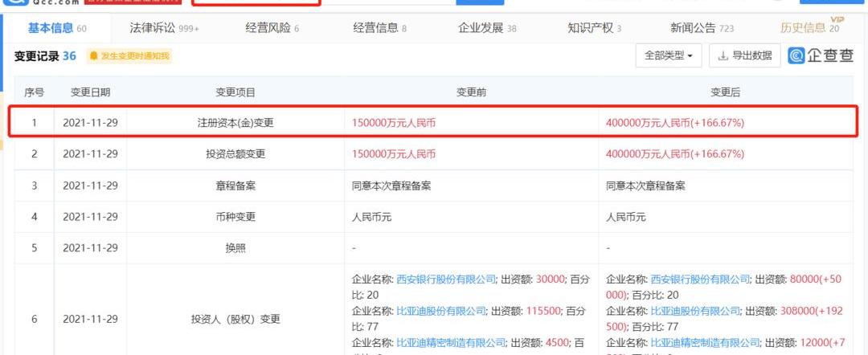Open 西安银行股份有限公司 link in 变更后 column
Screen dimensions: 868x355
(x=700, y=280)
